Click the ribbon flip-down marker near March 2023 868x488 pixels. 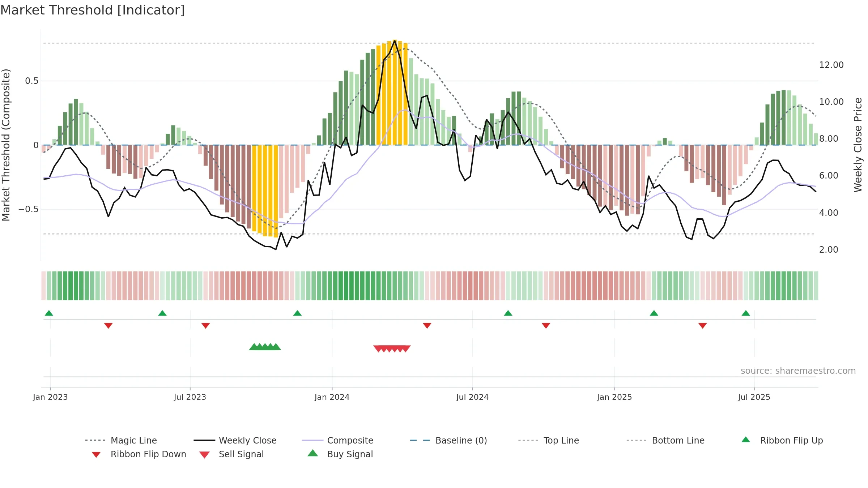(x=108, y=326)
